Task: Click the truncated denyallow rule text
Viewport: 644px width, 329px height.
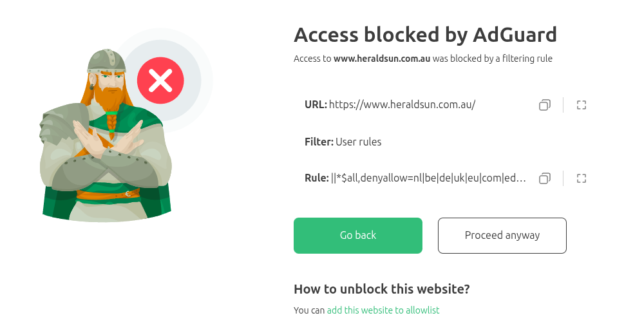Action: (x=429, y=178)
